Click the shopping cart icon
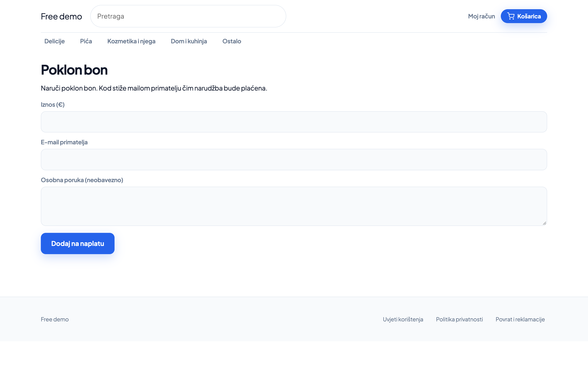The image size is (588, 368). pyautogui.click(x=511, y=16)
